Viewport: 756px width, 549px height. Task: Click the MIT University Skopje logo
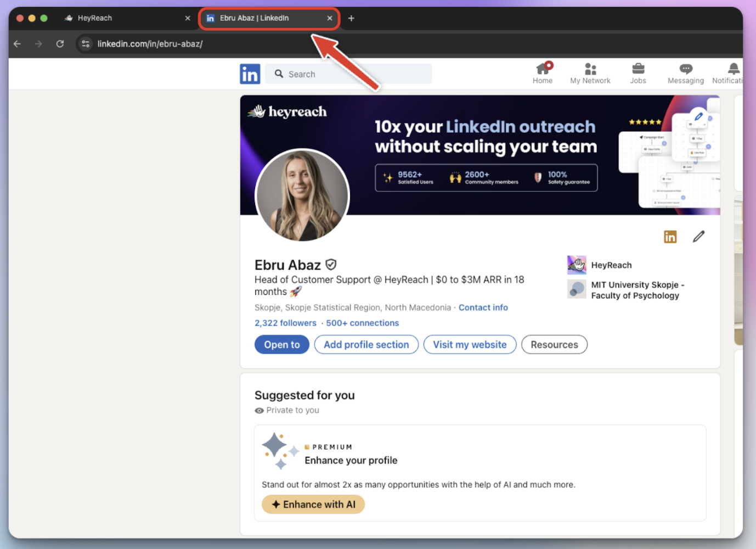(577, 289)
